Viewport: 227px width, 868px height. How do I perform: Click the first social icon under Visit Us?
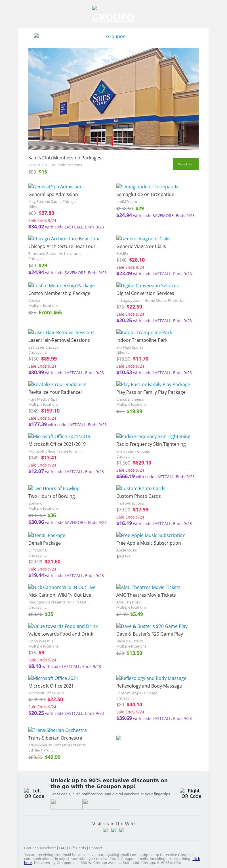click(x=105, y=830)
